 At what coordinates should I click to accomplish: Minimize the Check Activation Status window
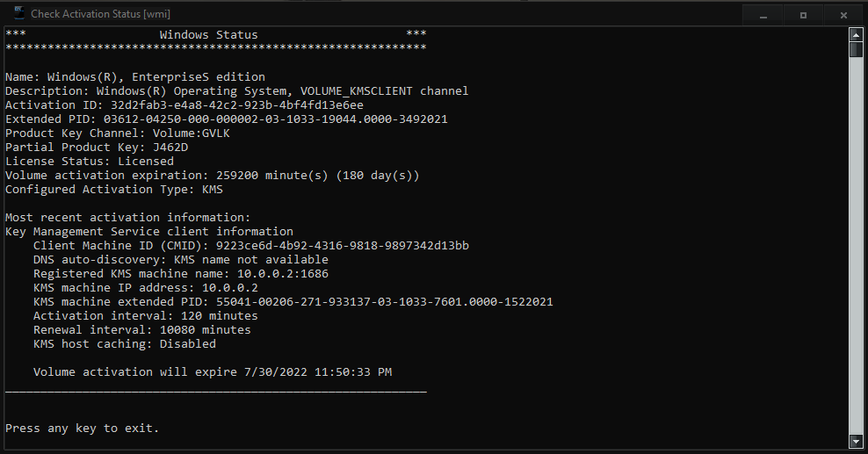click(763, 16)
